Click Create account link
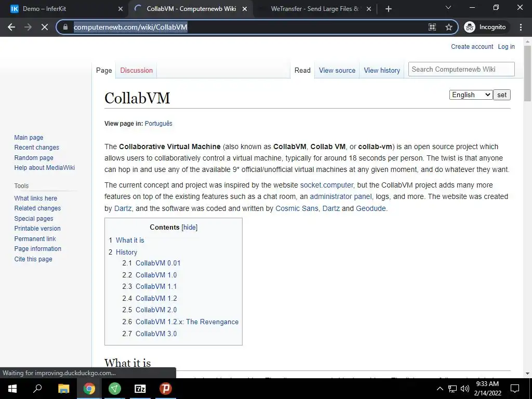The width and height of the screenshot is (532, 399). point(472,47)
